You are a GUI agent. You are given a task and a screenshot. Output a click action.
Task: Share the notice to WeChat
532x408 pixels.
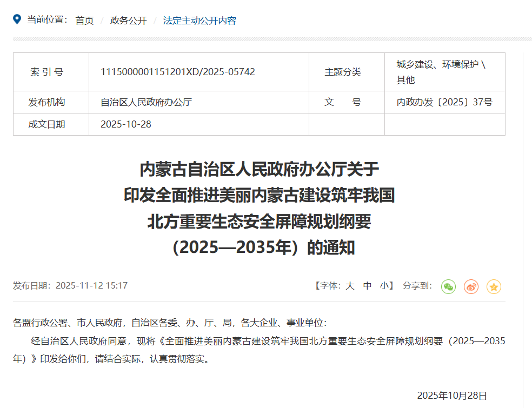[x=448, y=286]
